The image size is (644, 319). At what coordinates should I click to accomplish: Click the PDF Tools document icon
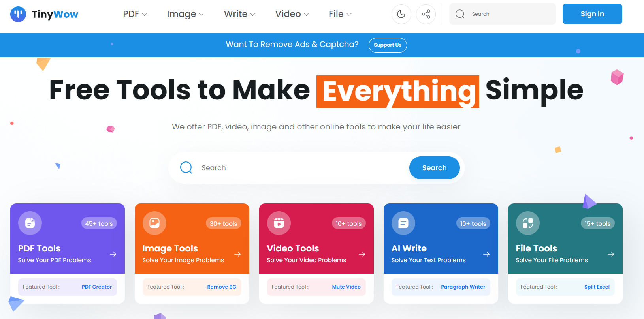click(x=30, y=223)
